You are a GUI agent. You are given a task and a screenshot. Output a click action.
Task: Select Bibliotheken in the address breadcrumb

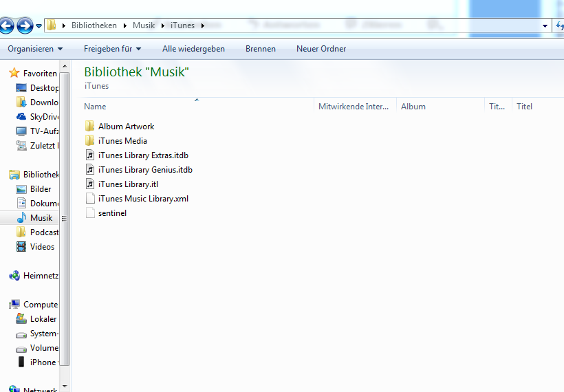pos(94,25)
